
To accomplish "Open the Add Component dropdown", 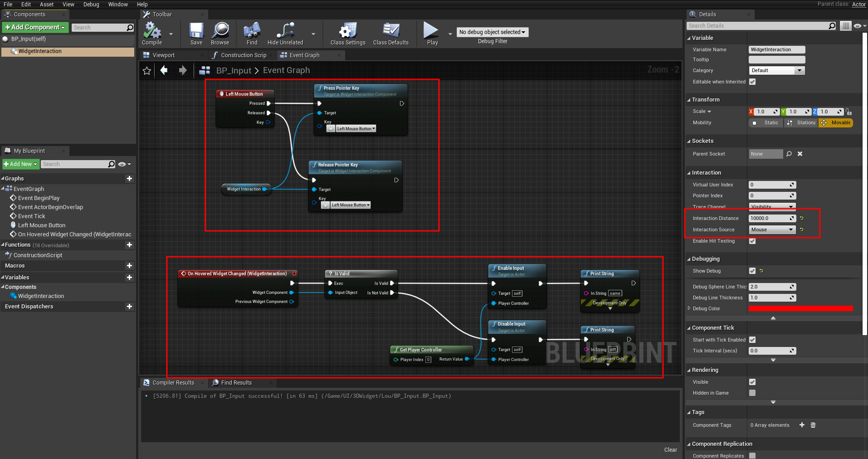I will 35,27.
